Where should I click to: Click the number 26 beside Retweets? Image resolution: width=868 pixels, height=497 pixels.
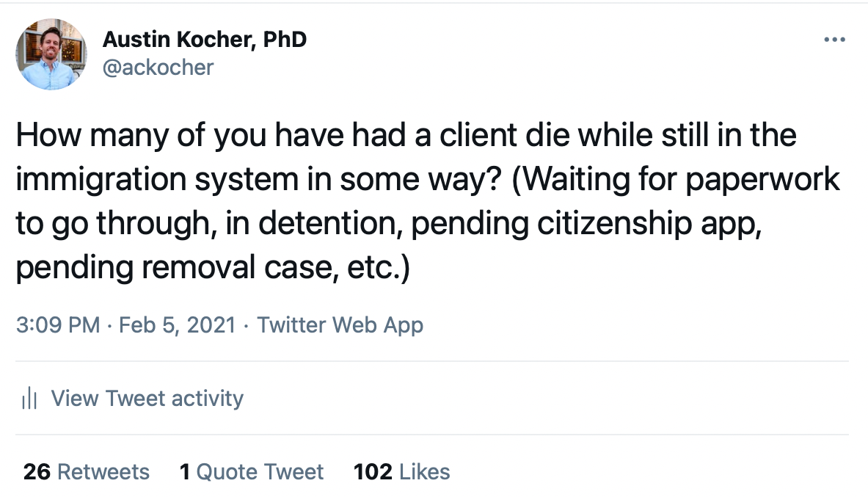tap(37, 471)
